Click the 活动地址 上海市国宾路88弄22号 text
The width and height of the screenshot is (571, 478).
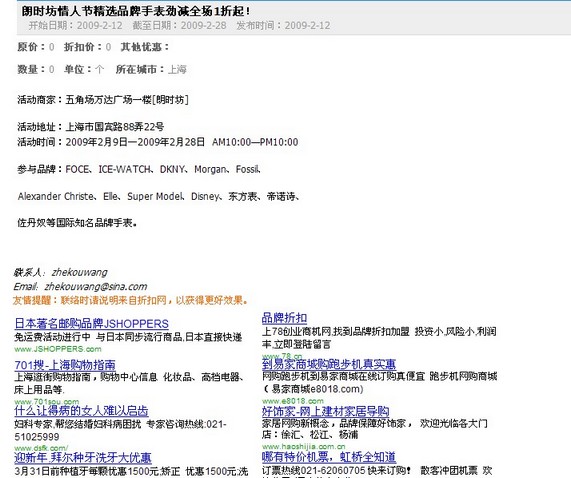(x=91, y=127)
